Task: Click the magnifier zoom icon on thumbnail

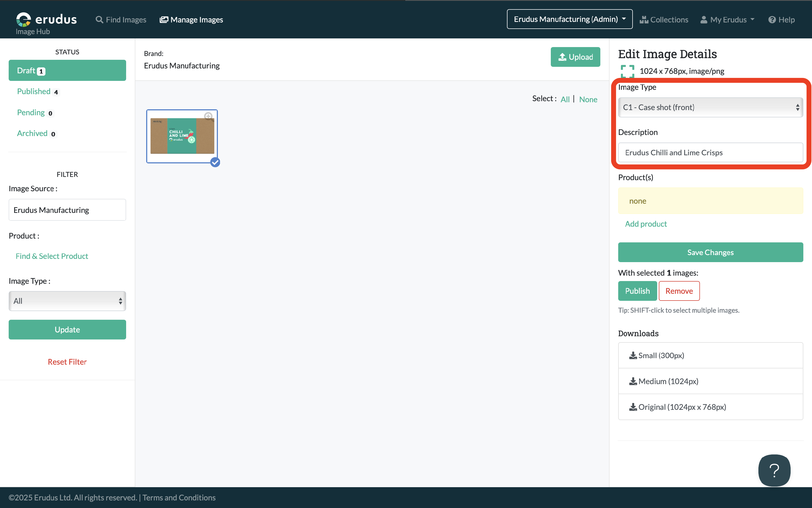Action: pos(208,117)
